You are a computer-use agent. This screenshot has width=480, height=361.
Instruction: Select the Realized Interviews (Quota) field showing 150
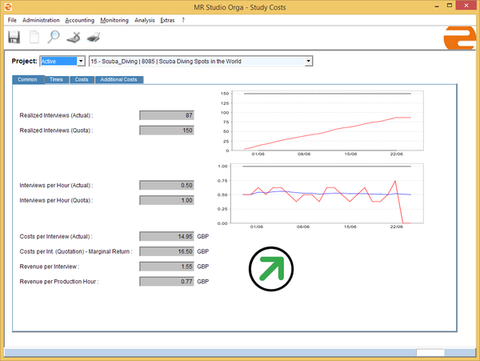[x=167, y=130]
